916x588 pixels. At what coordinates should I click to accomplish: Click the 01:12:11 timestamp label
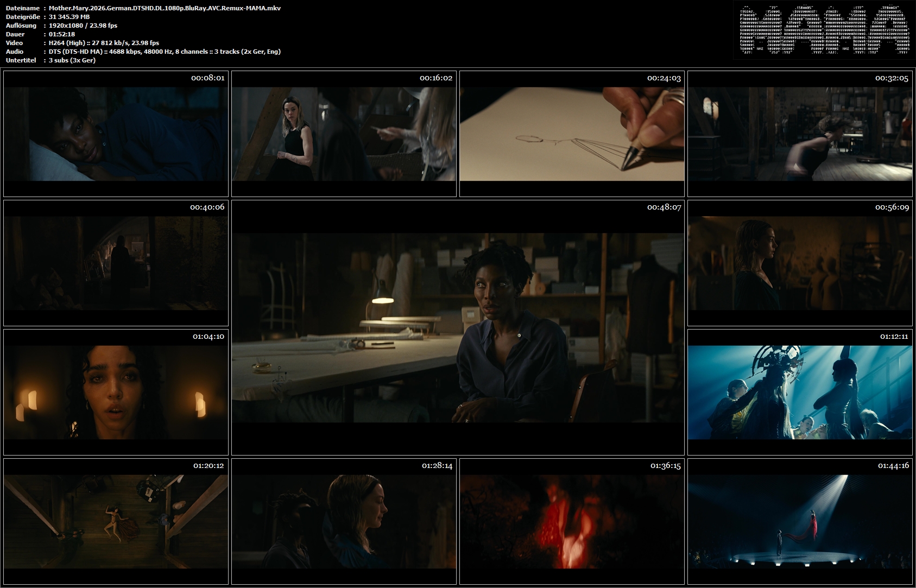click(894, 337)
